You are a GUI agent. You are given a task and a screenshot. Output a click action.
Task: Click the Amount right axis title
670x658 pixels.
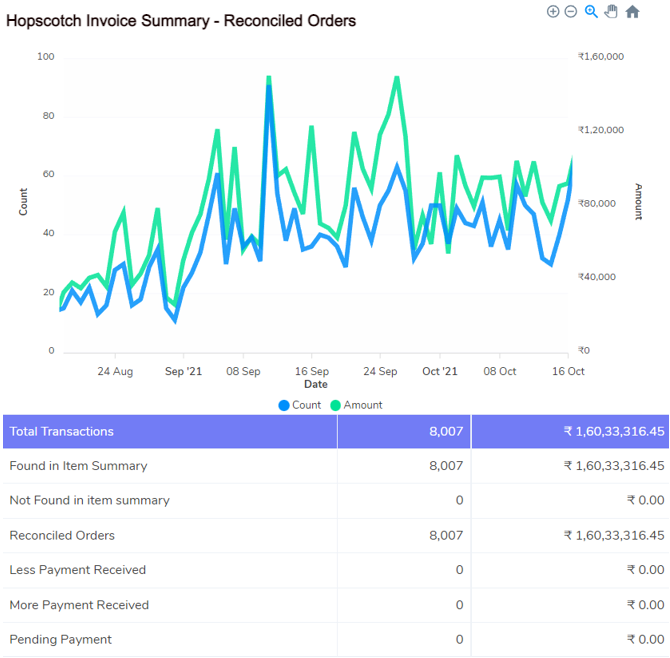pos(638,202)
